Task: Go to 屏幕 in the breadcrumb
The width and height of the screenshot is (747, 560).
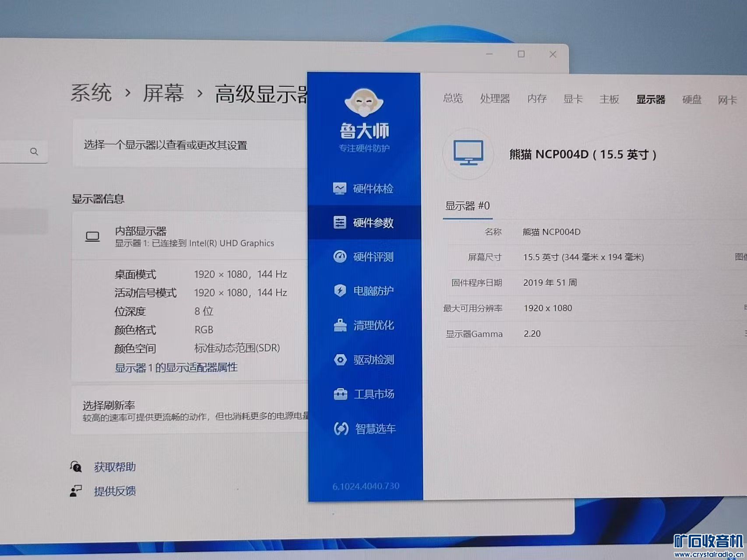Action: point(163,93)
